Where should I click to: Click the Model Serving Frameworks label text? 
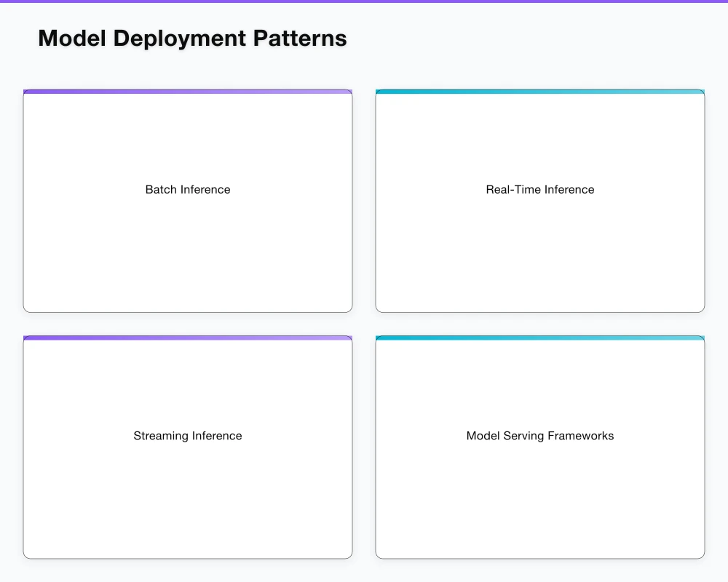(x=539, y=436)
